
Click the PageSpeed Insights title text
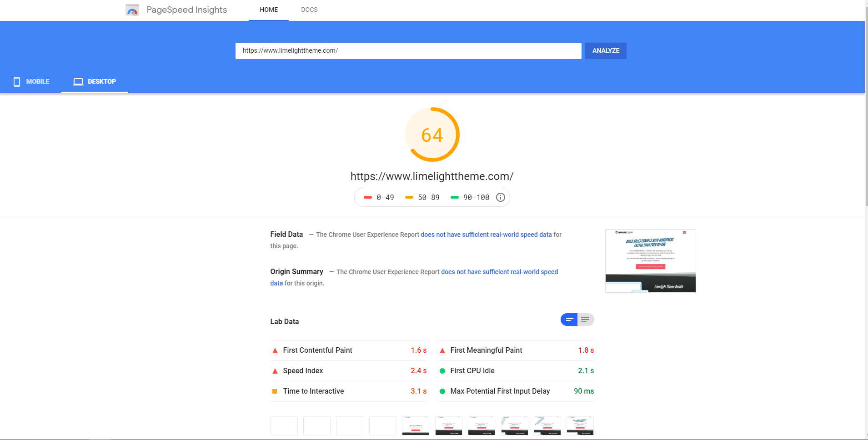click(186, 10)
